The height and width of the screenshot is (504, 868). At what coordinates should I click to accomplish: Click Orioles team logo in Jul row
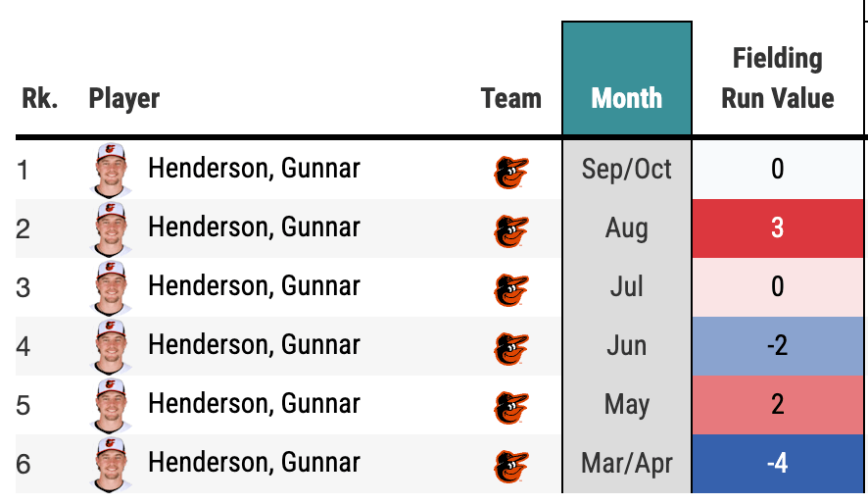coord(510,289)
